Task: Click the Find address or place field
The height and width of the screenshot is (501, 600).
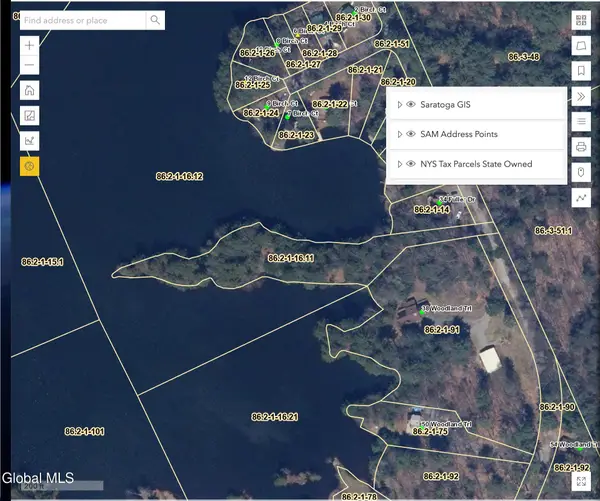Action: pos(82,20)
